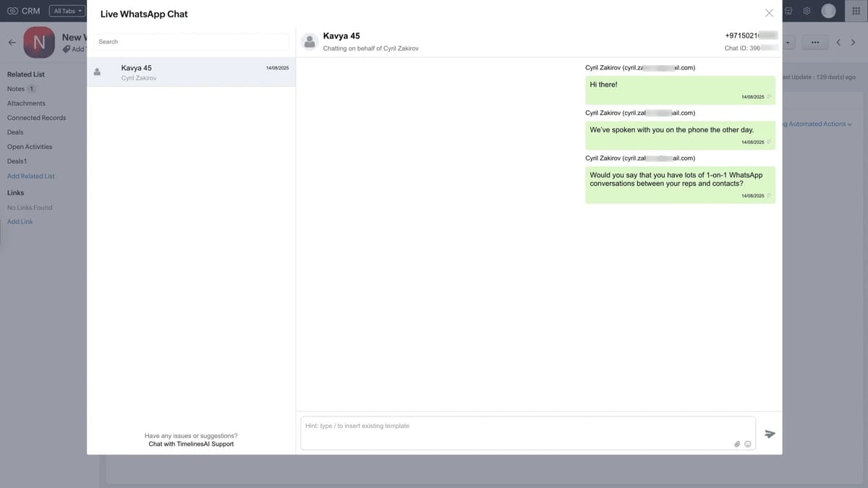Open the All Tabs dropdown

(x=65, y=9)
